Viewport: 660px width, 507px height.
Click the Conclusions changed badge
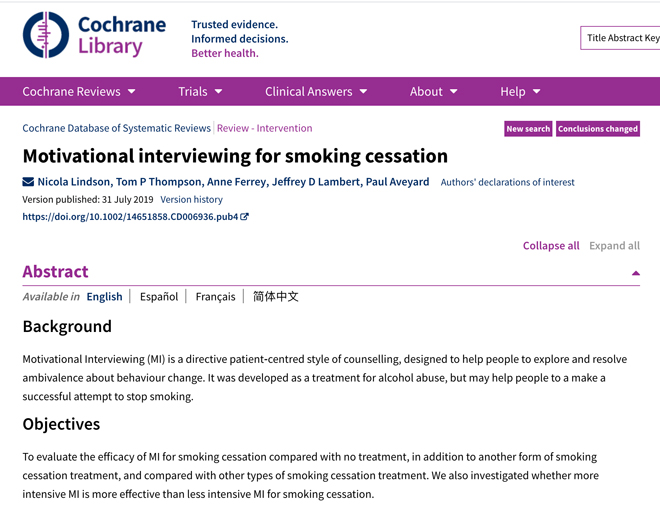(598, 129)
